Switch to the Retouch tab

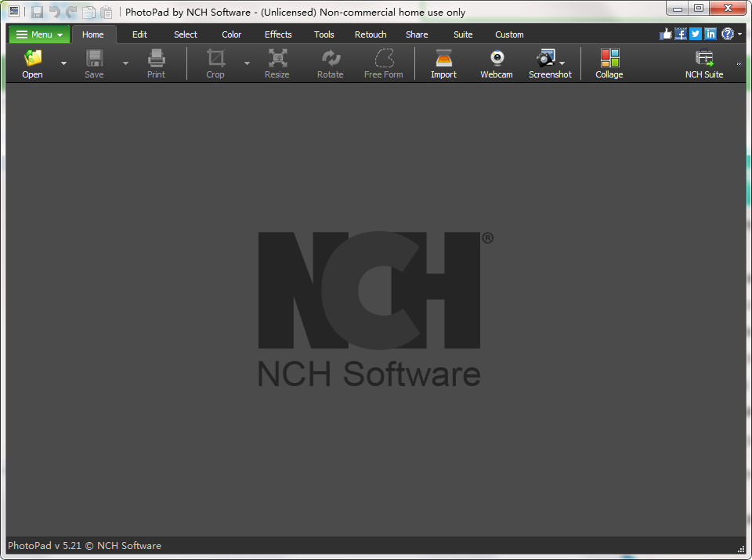point(371,34)
